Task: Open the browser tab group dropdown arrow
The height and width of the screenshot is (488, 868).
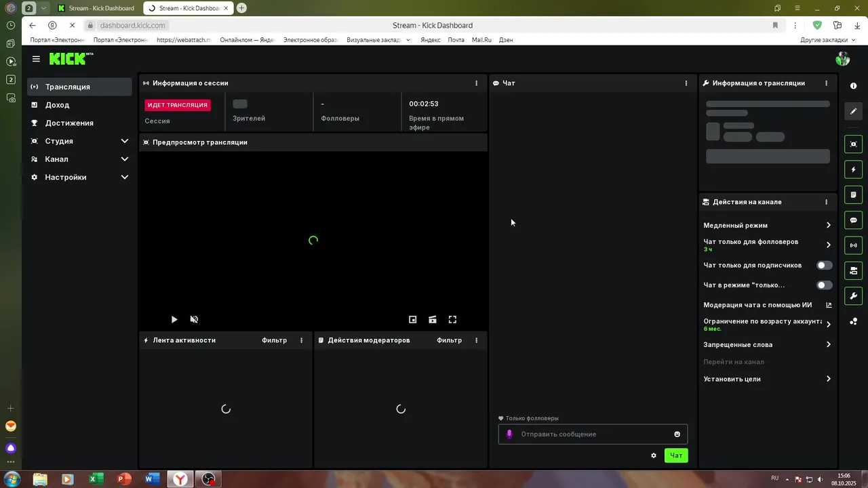Action: (44, 8)
